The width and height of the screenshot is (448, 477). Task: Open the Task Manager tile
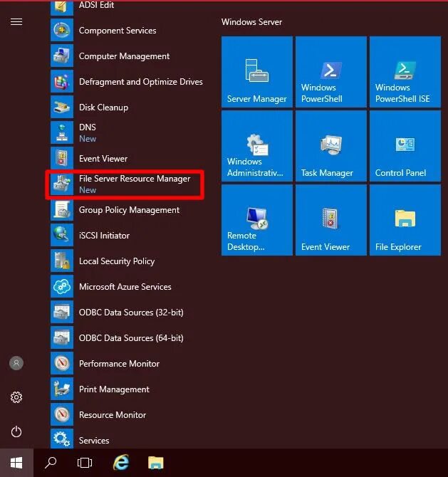(331, 146)
